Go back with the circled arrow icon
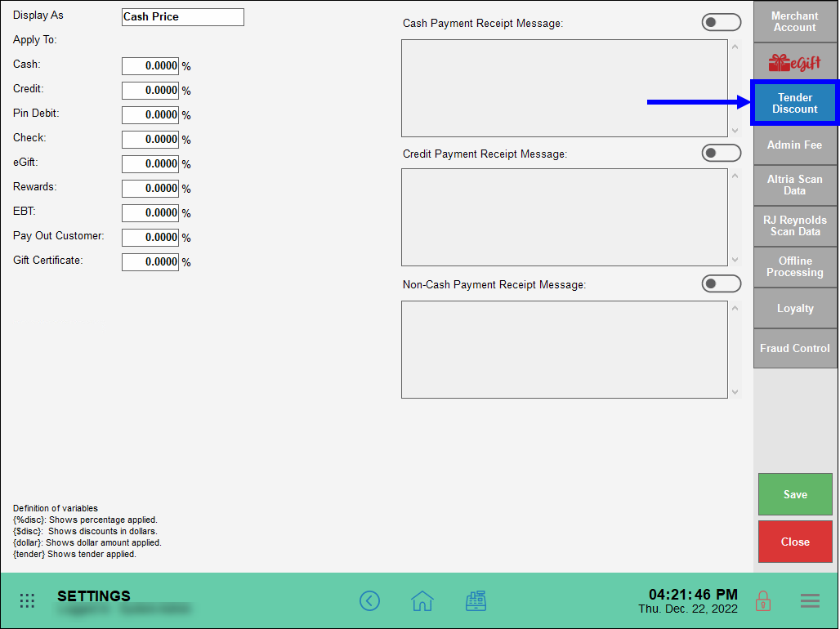This screenshot has height=629, width=840. tap(369, 600)
